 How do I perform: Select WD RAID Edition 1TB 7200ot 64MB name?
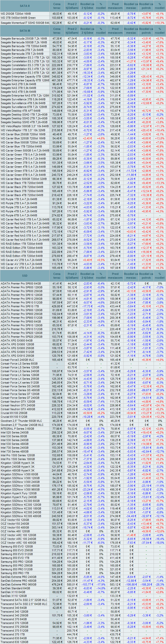(22, 244)
